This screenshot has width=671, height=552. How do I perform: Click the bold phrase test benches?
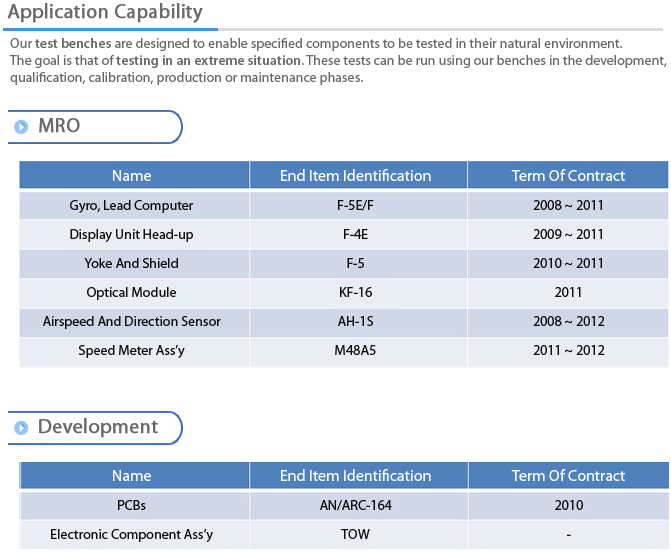coord(73,44)
